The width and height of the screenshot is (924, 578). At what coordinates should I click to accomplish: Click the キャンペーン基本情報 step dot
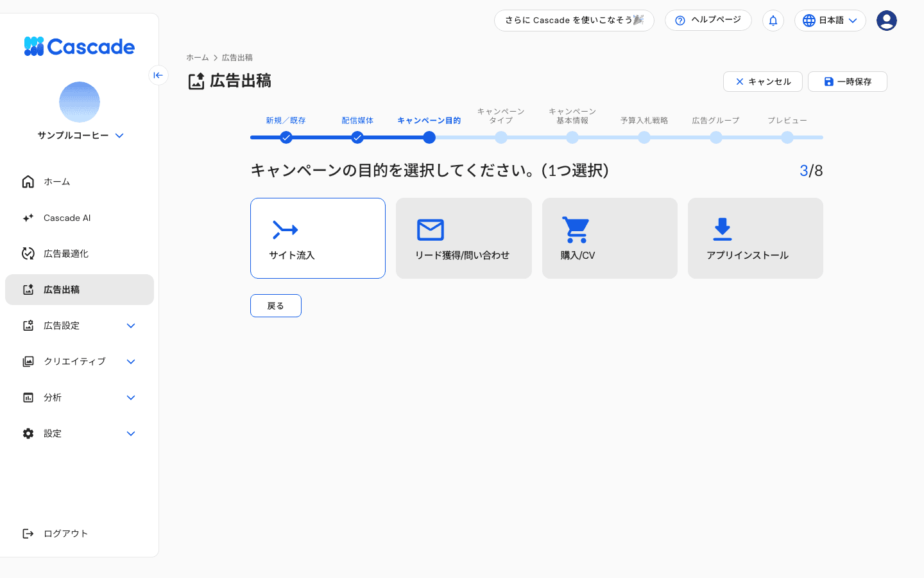pos(572,137)
